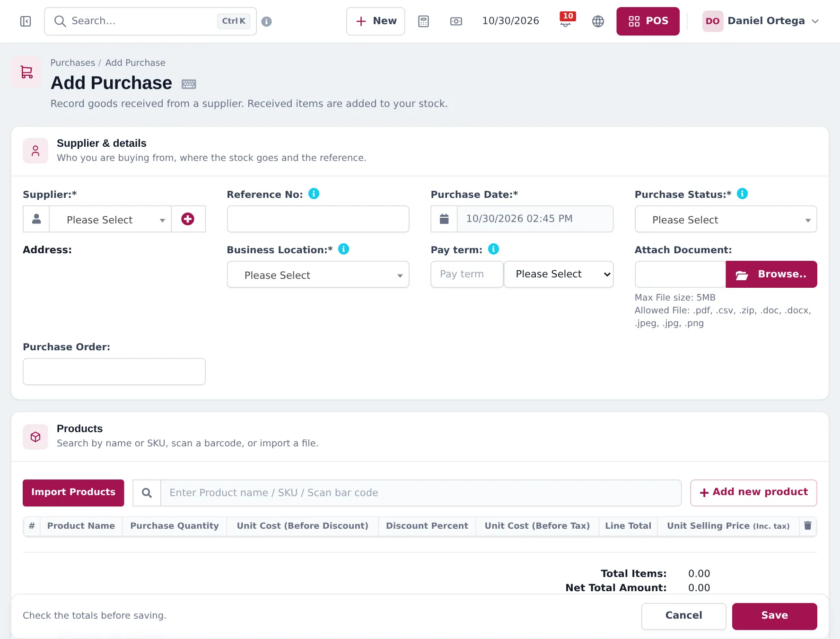Screen dimensions: 840x639
Task: Click the shopping cart page icon
Action: [26, 72]
